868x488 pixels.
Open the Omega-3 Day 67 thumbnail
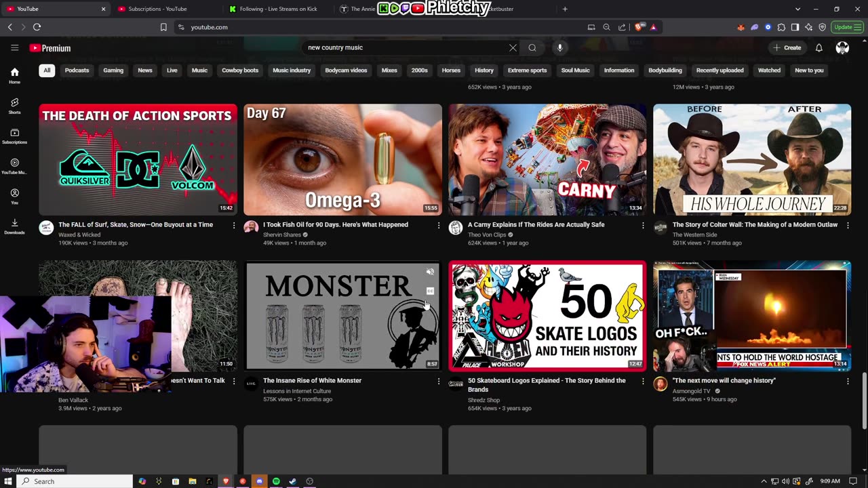coord(342,159)
